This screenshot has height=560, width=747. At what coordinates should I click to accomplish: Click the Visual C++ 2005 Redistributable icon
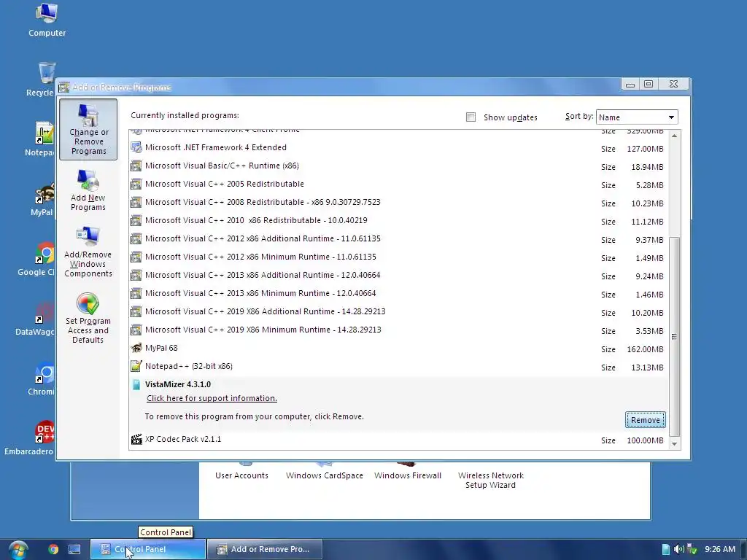136,184
